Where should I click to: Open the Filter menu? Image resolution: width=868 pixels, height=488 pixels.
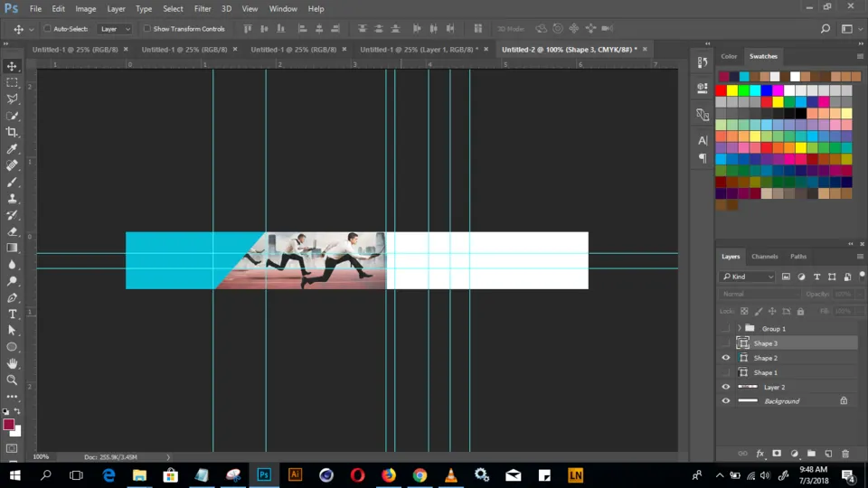click(x=203, y=9)
